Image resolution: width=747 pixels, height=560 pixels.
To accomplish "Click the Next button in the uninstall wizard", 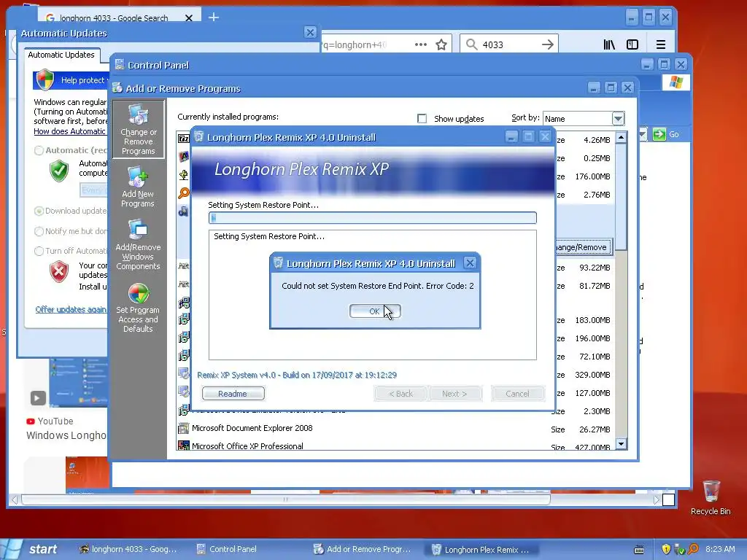I will click(454, 393).
